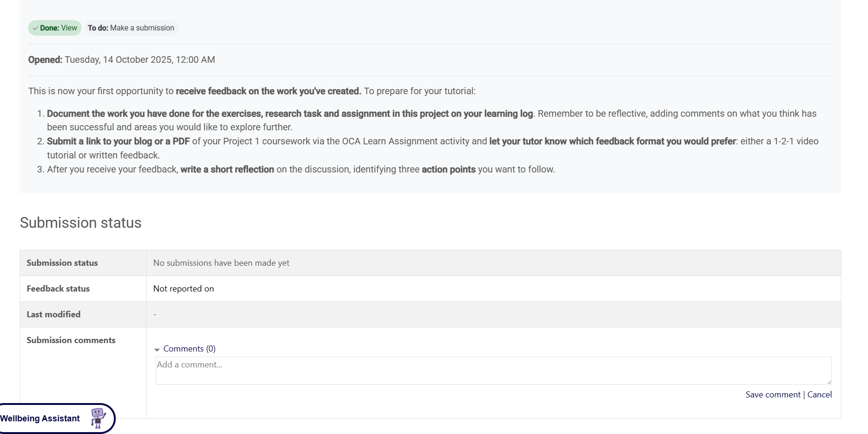The width and height of the screenshot is (868, 434).
Task: Click the bold text write a short reflection
Action: click(x=227, y=169)
